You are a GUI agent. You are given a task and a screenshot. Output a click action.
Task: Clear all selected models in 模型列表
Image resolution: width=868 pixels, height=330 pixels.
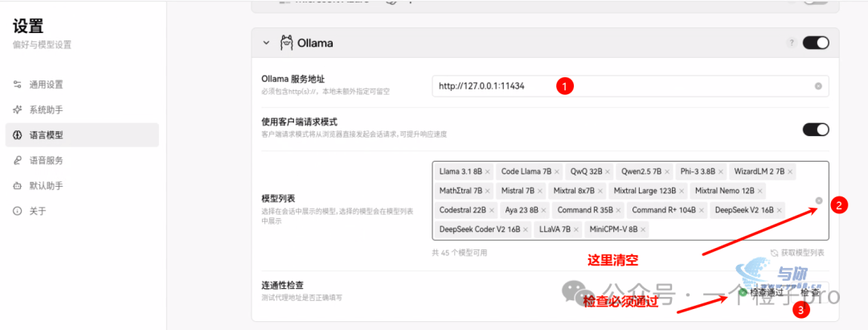(819, 200)
